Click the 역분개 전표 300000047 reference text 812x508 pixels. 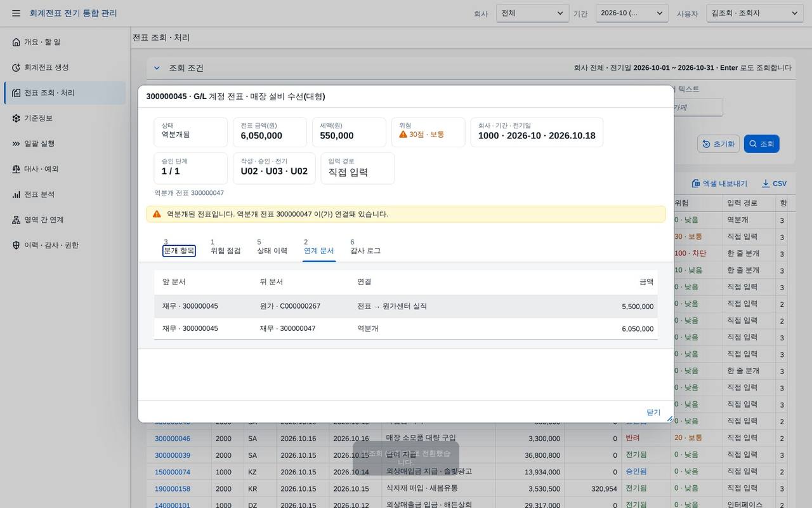tap(189, 193)
